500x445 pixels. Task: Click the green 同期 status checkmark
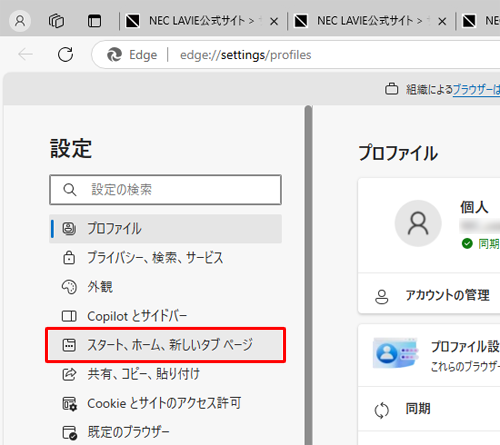467,244
